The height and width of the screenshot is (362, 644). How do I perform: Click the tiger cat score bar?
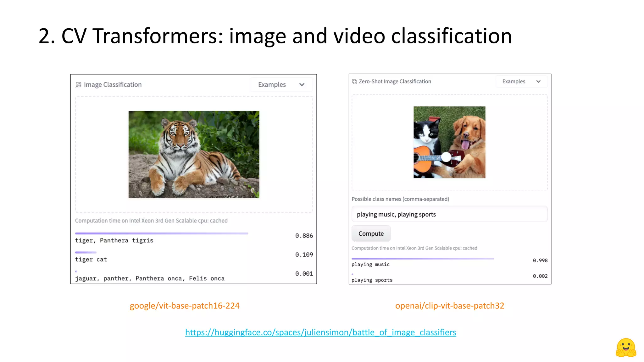86,252
